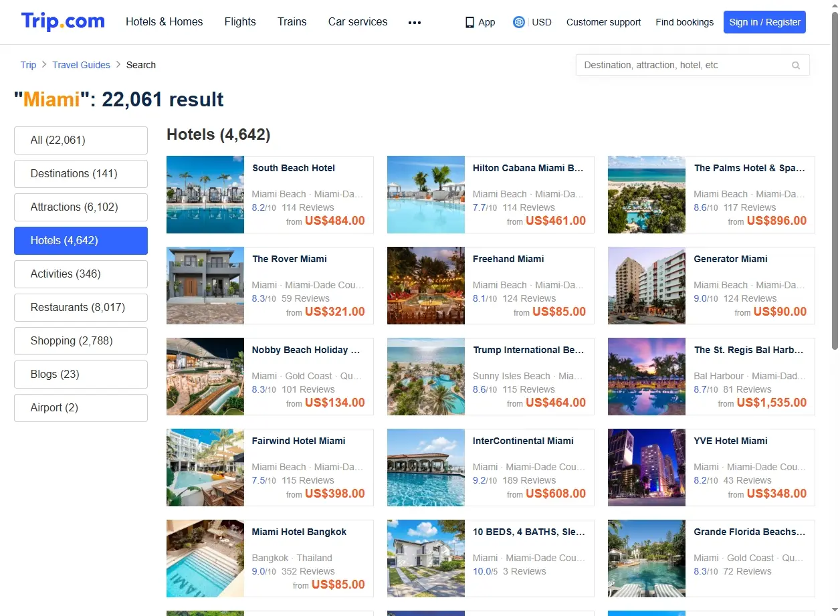Open Flights menu
840x616 pixels.
pyautogui.click(x=240, y=21)
